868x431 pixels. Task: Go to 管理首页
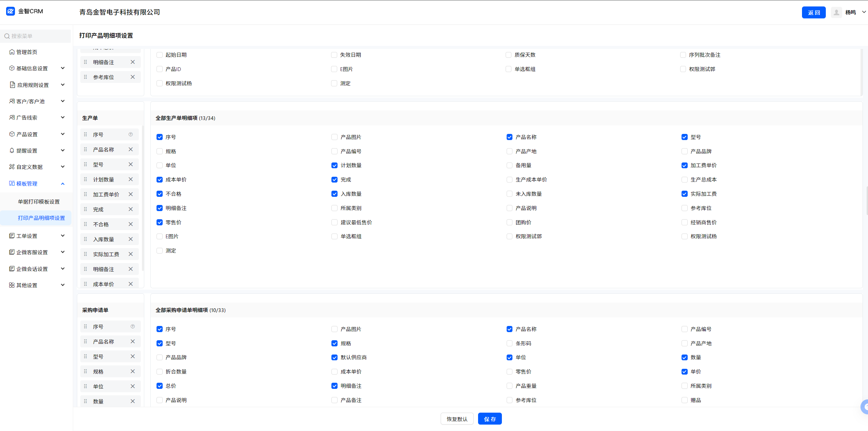point(27,52)
